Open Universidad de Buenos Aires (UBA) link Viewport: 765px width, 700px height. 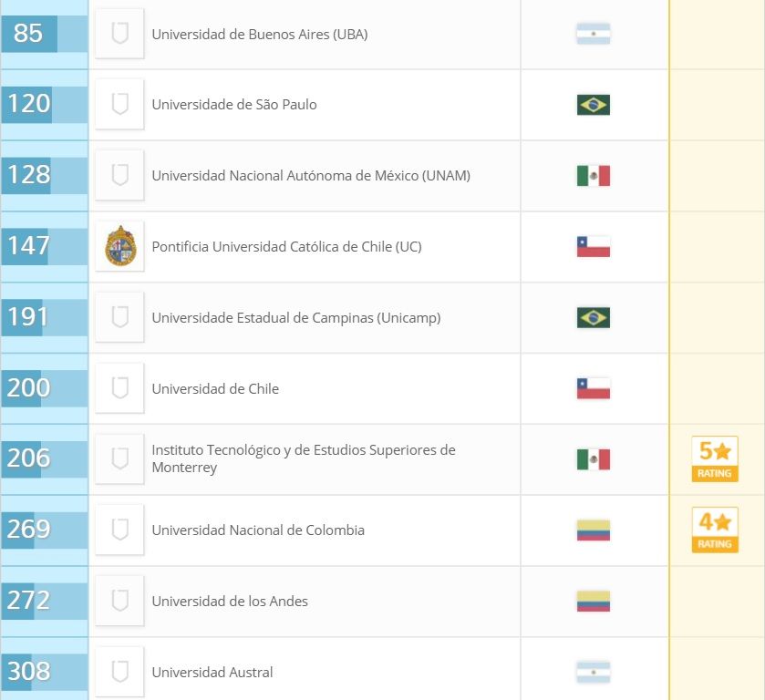260,35
